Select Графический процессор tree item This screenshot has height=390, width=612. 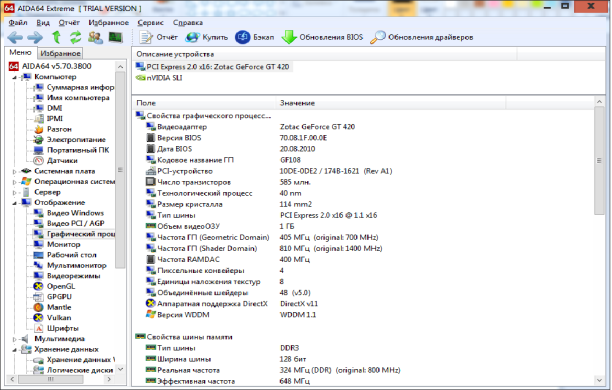(81, 234)
